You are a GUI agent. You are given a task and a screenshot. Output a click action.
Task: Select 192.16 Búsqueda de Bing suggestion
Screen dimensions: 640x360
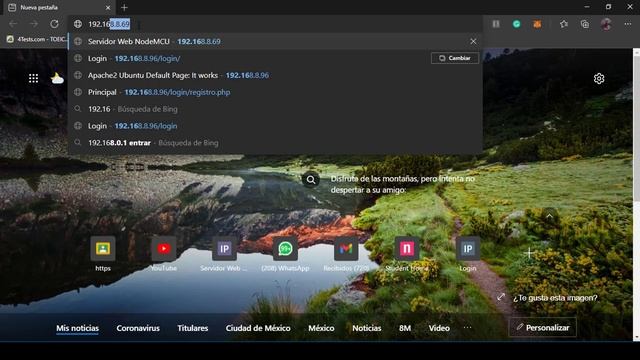276,109
